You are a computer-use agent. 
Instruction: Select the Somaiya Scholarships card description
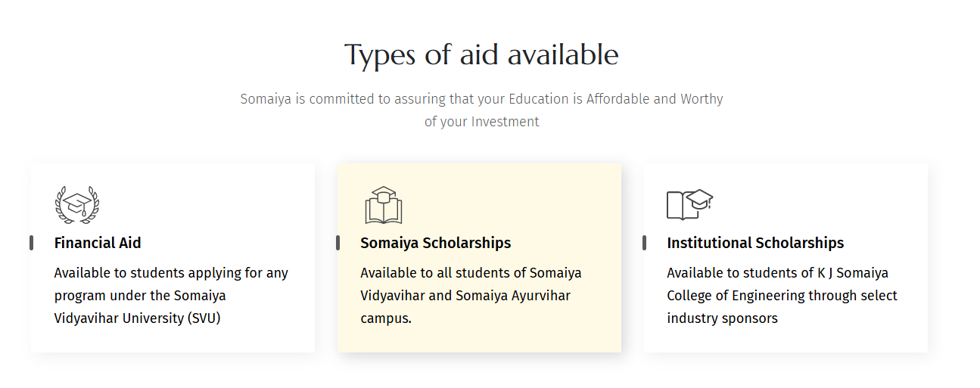tap(471, 295)
